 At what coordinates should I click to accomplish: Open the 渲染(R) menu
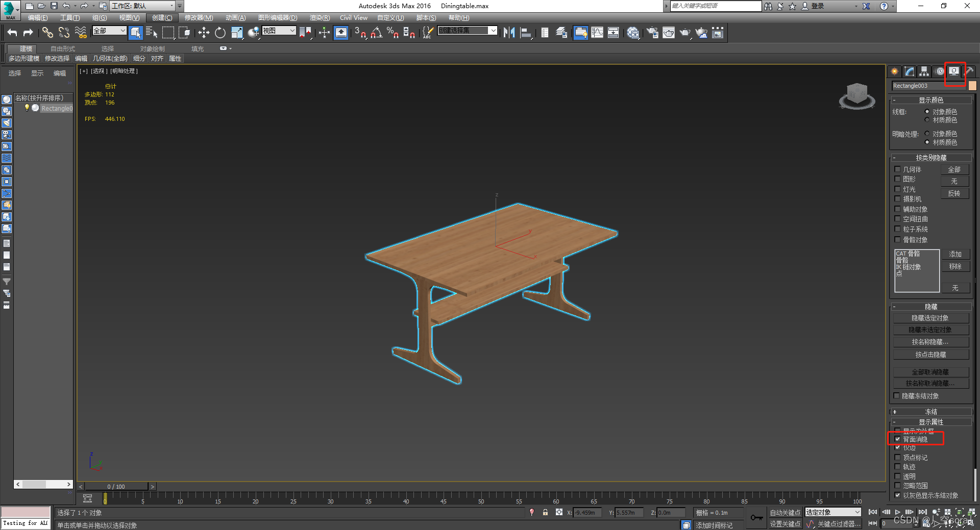pos(319,17)
